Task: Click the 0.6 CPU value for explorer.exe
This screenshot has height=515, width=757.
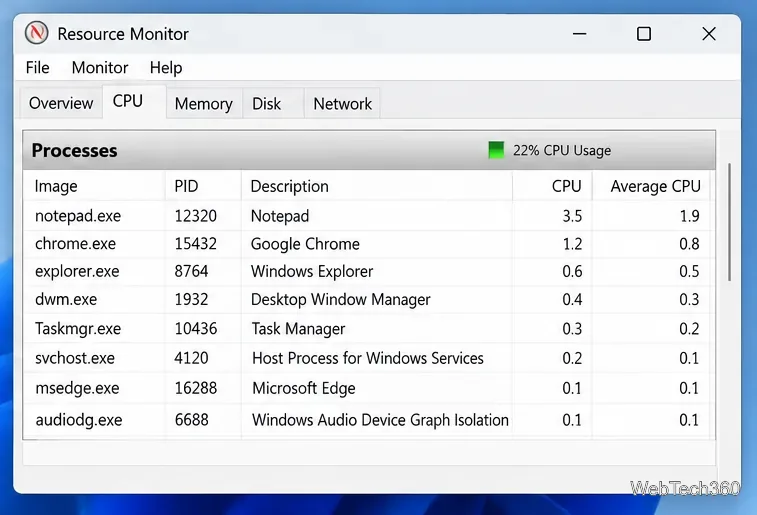Action: coord(572,271)
